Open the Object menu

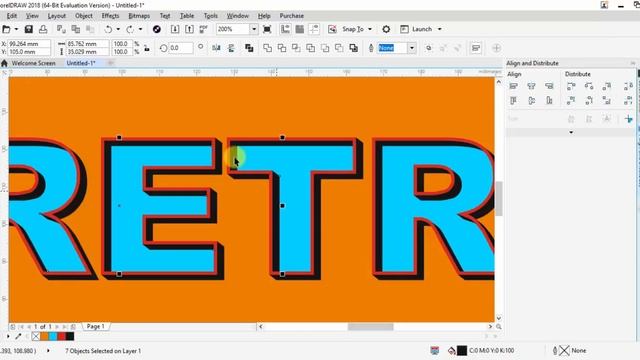coord(84,16)
